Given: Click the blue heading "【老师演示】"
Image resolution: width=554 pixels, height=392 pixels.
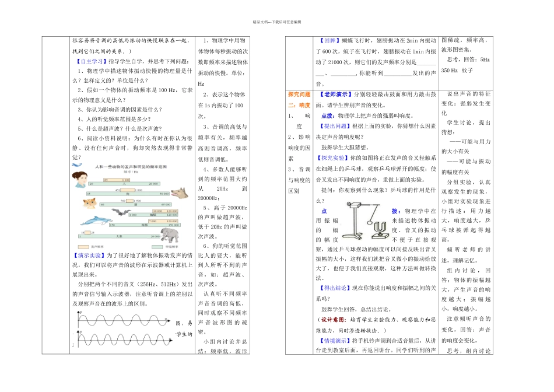Looking at the screenshot, I should (335, 94).
